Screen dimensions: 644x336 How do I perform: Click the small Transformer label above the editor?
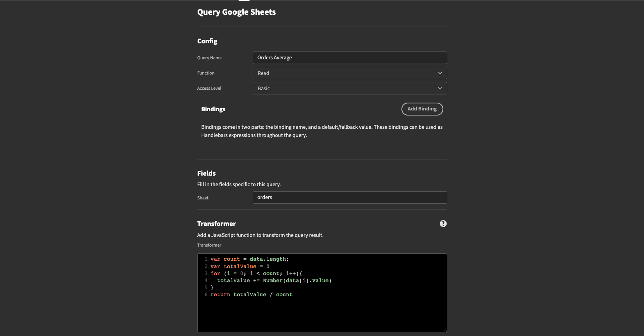click(x=209, y=245)
